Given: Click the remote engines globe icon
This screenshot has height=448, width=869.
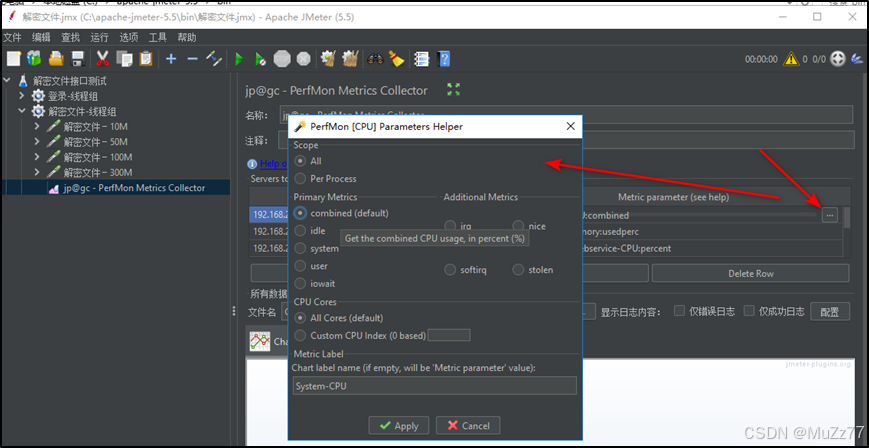Looking at the screenshot, I should coord(837,59).
